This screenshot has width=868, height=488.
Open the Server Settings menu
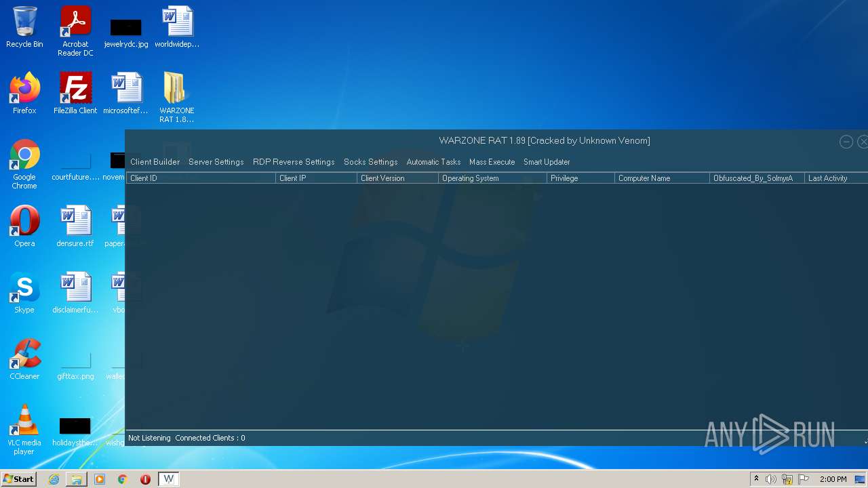point(216,162)
